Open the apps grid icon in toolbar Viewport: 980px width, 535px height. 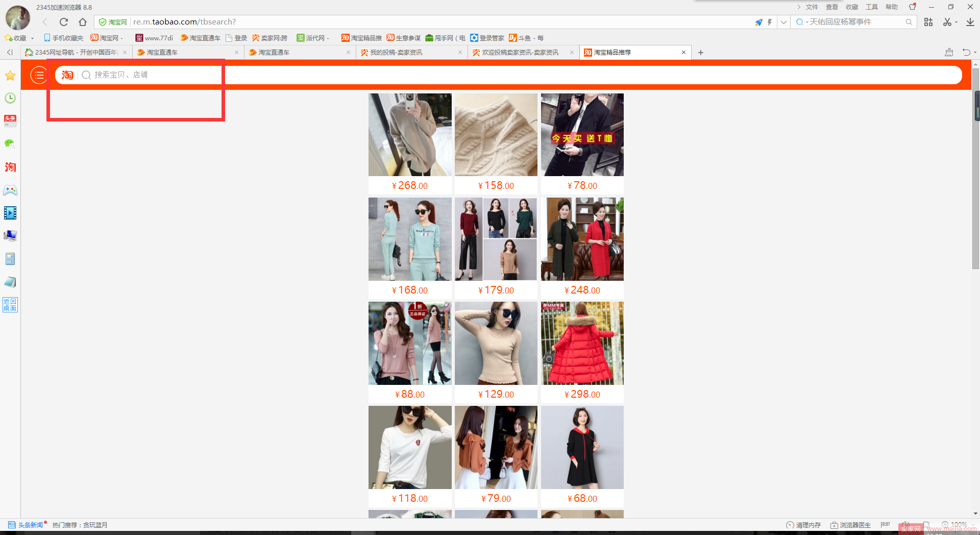click(928, 22)
